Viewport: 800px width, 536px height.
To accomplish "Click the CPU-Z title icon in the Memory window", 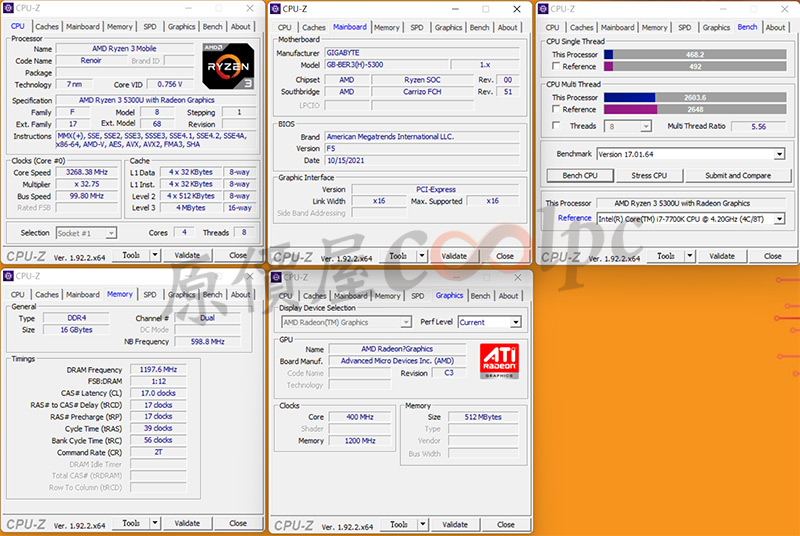I will [x=9, y=276].
